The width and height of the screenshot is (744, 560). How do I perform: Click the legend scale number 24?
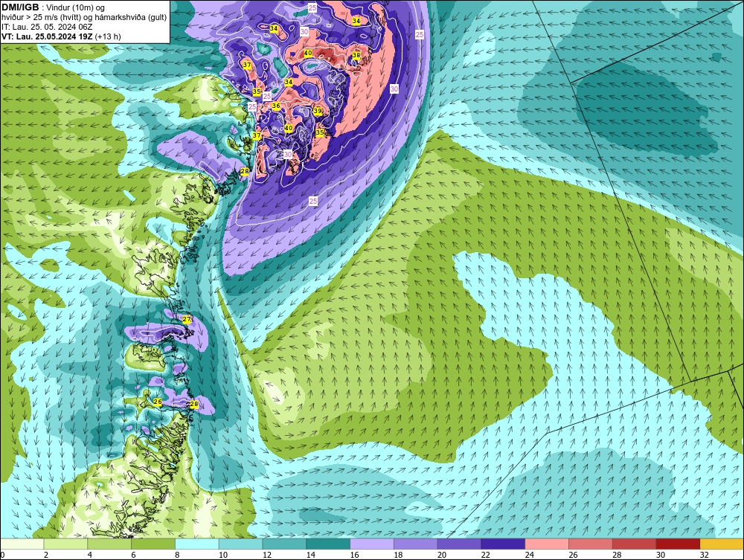pos(529,555)
